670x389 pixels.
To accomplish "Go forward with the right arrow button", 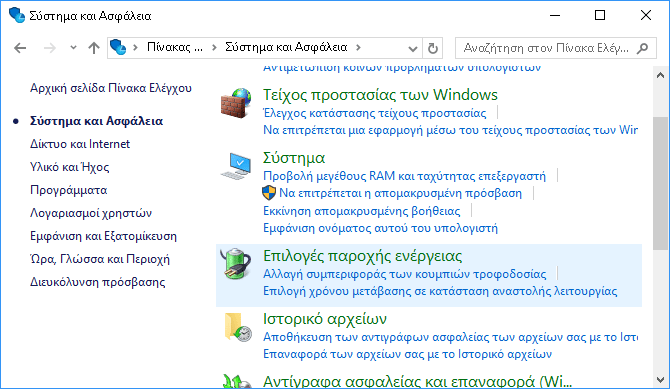I will click(50, 47).
